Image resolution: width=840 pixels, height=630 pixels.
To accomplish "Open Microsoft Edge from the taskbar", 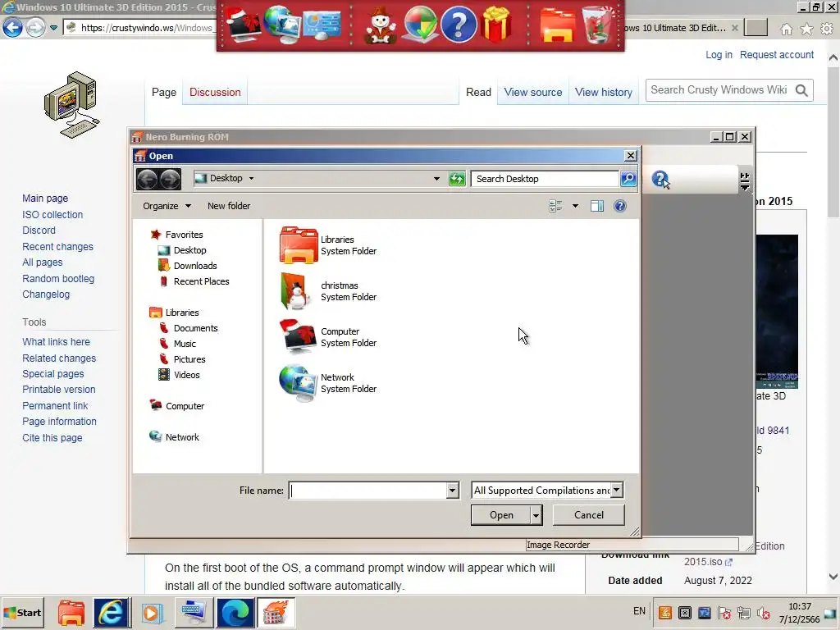I will [x=235, y=612].
